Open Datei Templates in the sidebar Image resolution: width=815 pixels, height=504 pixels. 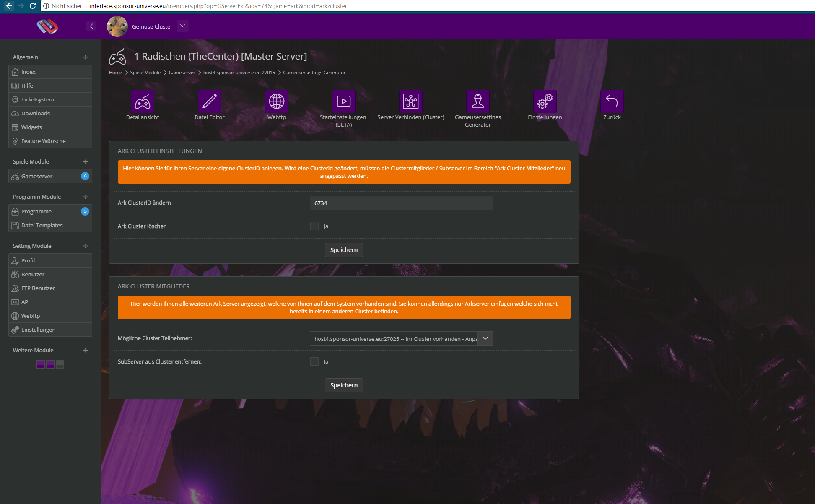coord(50,225)
